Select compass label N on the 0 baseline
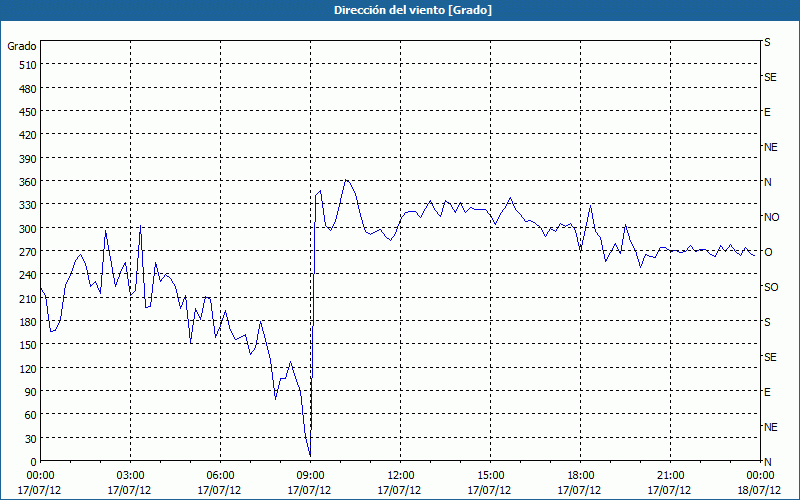 (x=768, y=462)
